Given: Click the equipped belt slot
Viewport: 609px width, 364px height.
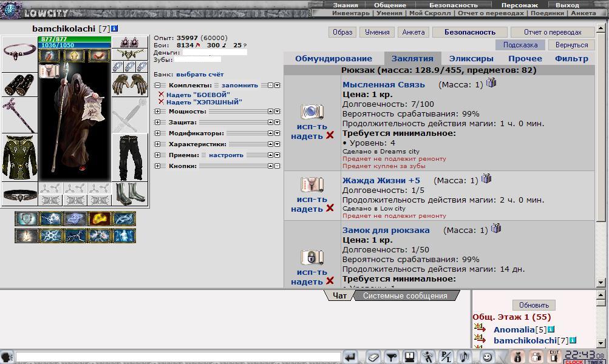Looking at the screenshot, I should click(20, 194).
